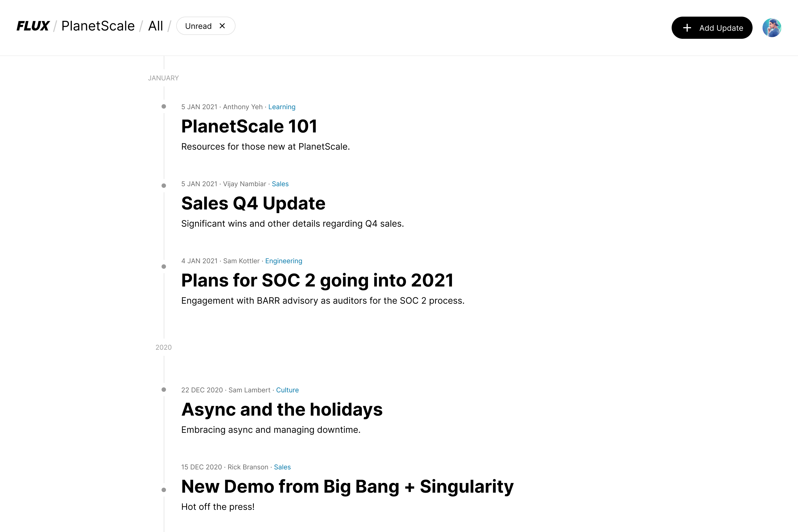Open Plans for SOC 2 going into 2021
This screenshot has width=798, height=532.
pyautogui.click(x=317, y=280)
